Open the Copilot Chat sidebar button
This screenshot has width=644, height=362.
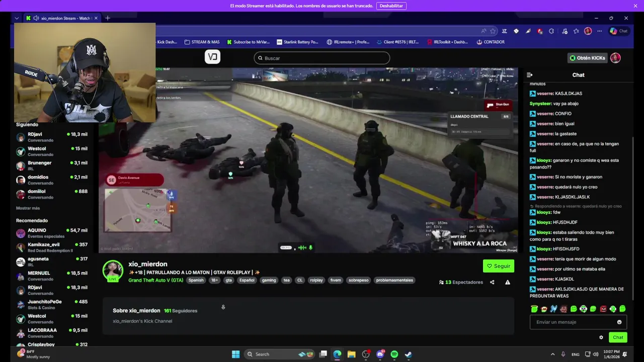point(618,31)
